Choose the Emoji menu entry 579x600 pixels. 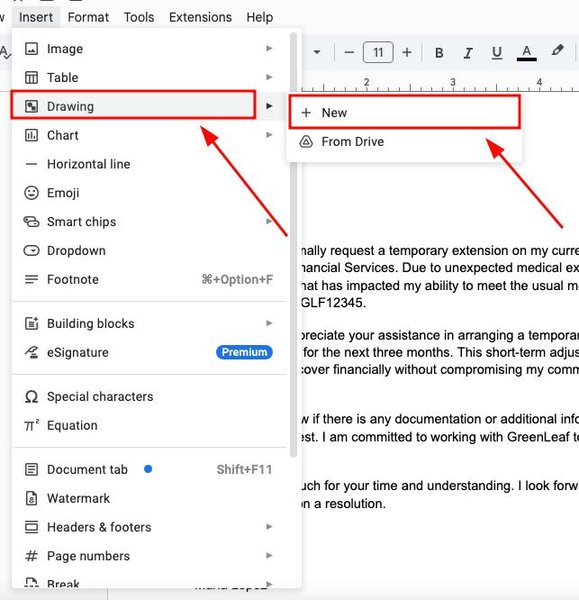click(150, 193)
